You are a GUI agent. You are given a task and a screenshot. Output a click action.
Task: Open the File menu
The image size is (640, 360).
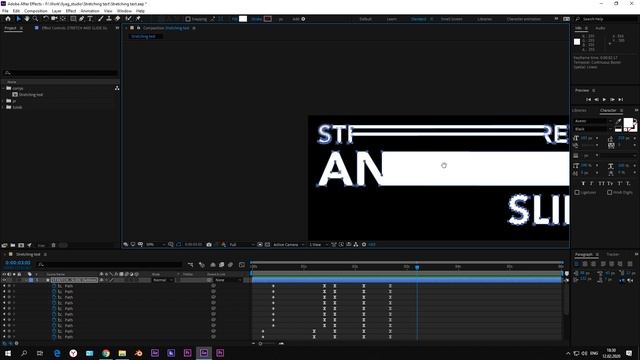point(5,11)
